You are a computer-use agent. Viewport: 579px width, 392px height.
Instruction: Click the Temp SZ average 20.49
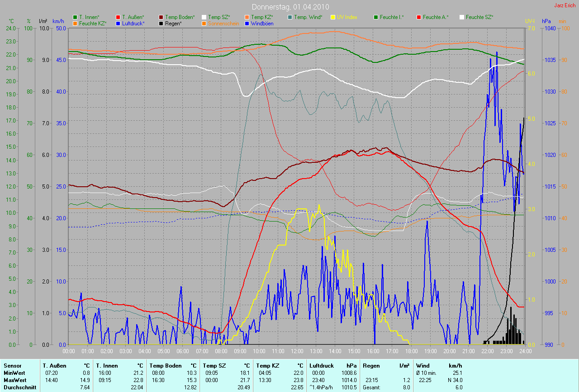[244, 387]
